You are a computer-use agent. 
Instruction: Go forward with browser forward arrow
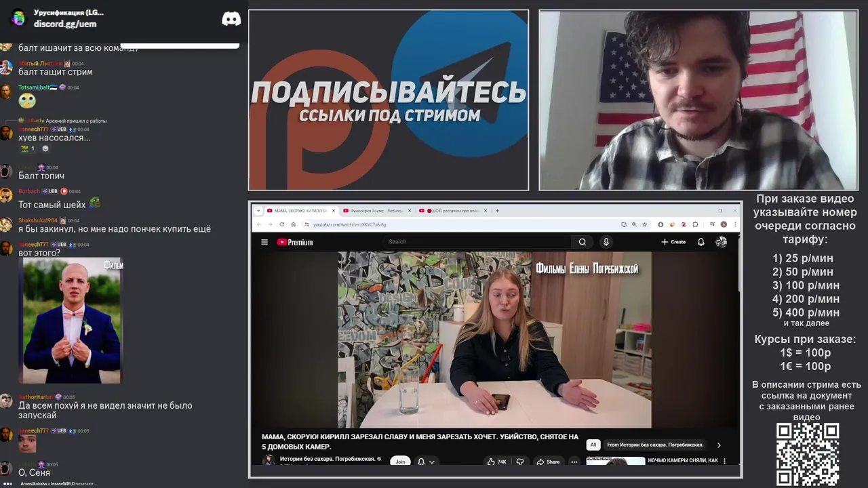[x=270, y=224]
